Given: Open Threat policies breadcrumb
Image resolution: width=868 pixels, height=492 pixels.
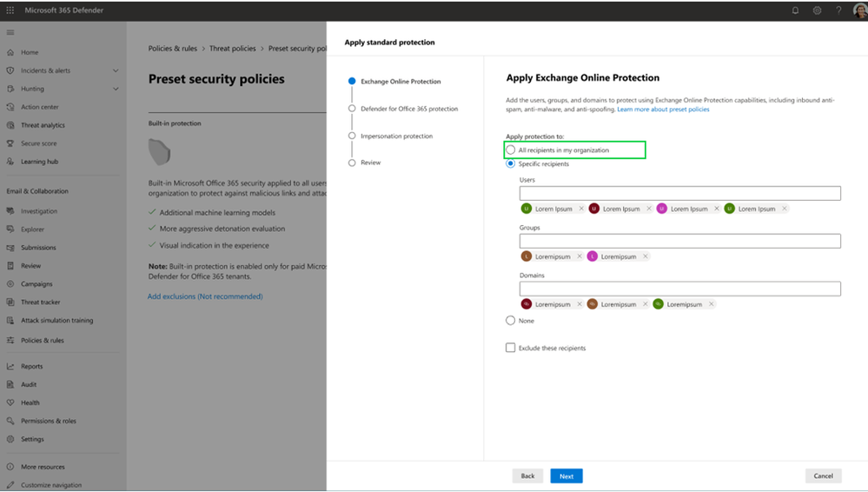Looking at the screenshot, I should 233,48.
